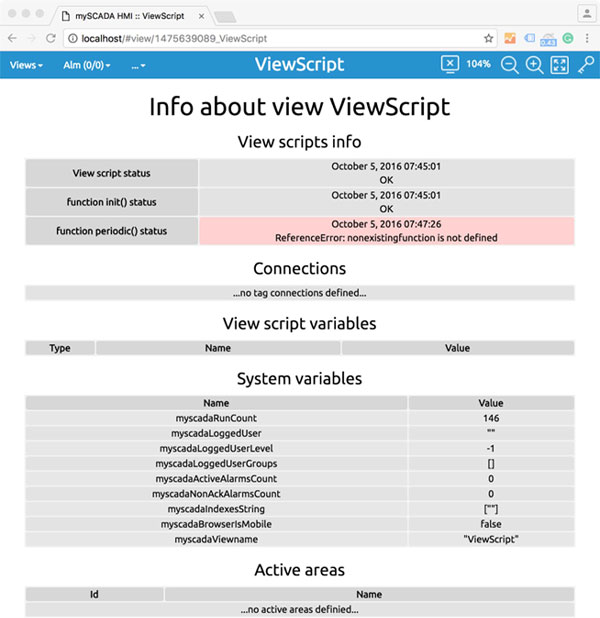This screenshot has width=600, height=618.
Task: Click the value 146
Action: (491, 418)
